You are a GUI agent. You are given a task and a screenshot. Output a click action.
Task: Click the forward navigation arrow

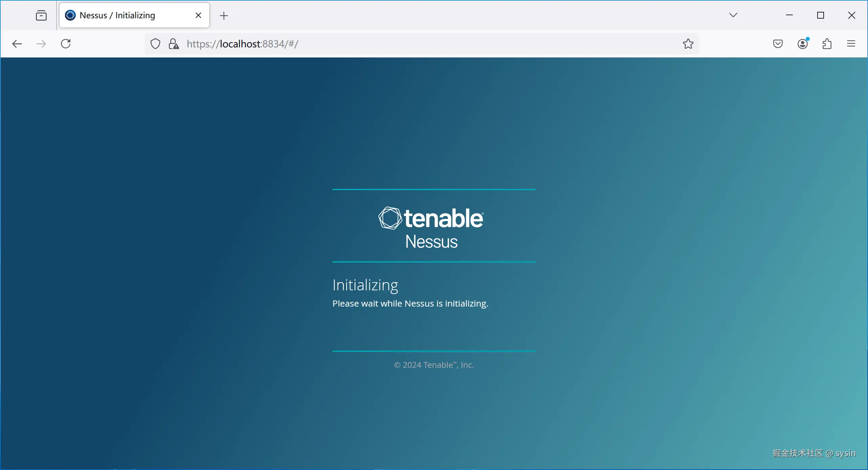41,43
